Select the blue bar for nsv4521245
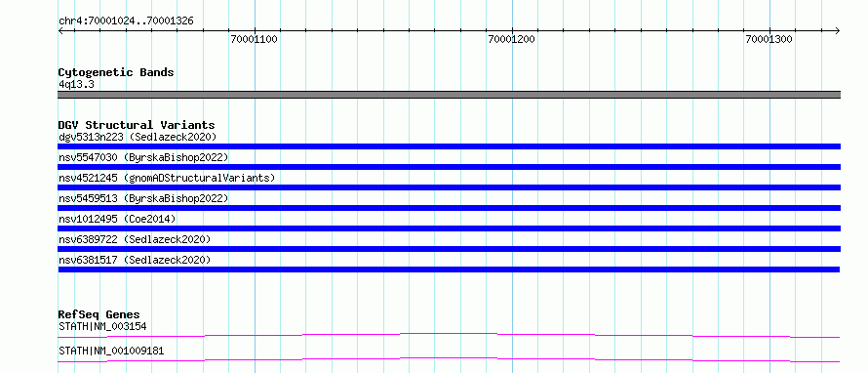Image resolution: width=868 pixels, height=373 pixels. coord(449,187)
